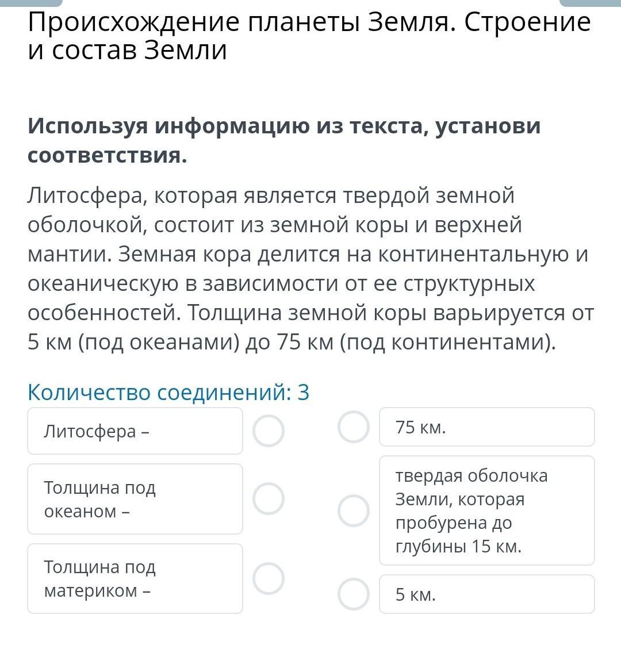The image size is (621, 672).
Task: Select the connector circle beside 'Литосфера –'
Action: coord(269,431)
